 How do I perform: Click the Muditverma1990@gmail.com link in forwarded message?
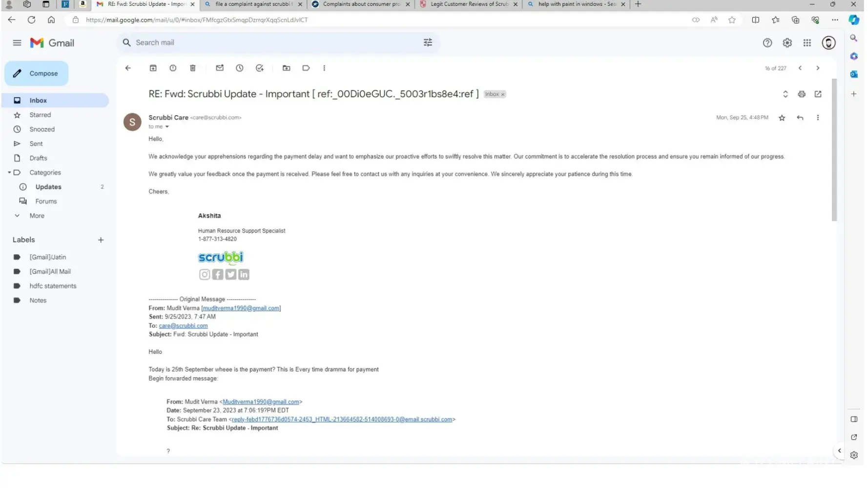pos(261,402)
